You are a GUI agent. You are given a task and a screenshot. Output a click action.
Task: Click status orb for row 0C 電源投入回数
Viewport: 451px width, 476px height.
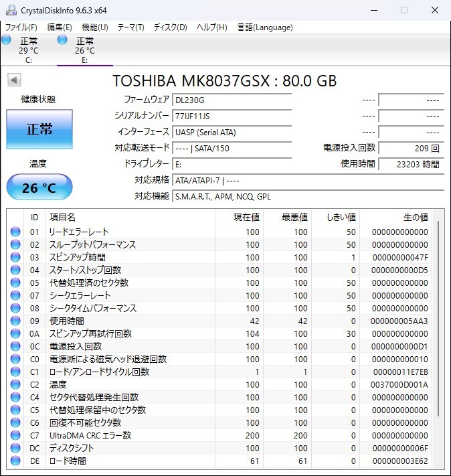[15, 346]
